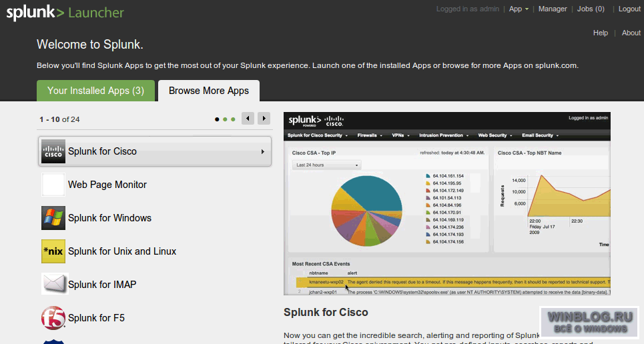The width and height of the screenshot is (644, 344).
Task: Select Splunk for F5 app entry
Action: (155, 318)
